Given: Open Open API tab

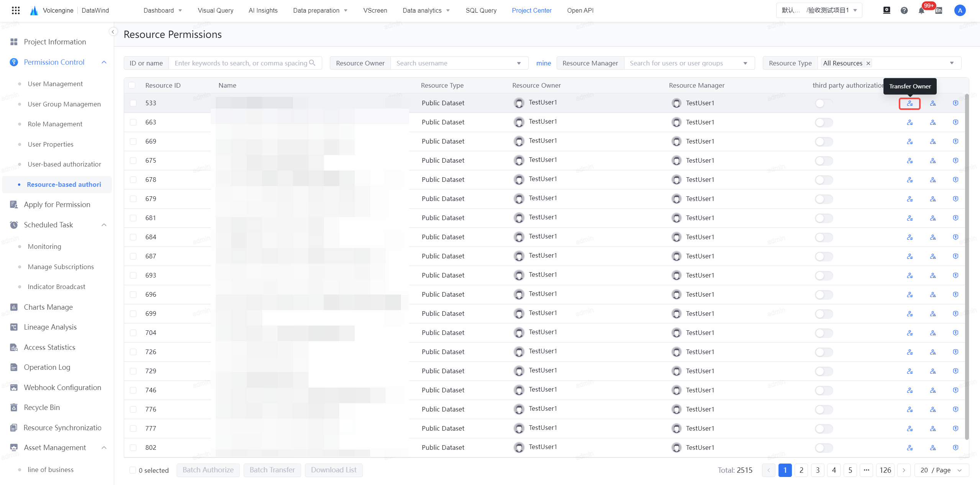Looking at the screenshot, I should click(580, 10).
